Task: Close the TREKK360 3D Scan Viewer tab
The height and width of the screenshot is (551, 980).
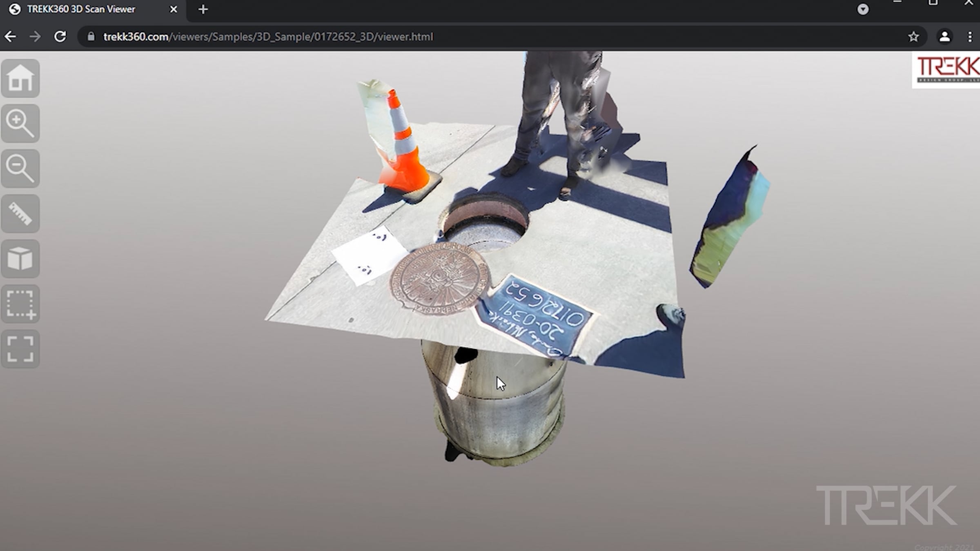Action: click(x=174, y=9)
